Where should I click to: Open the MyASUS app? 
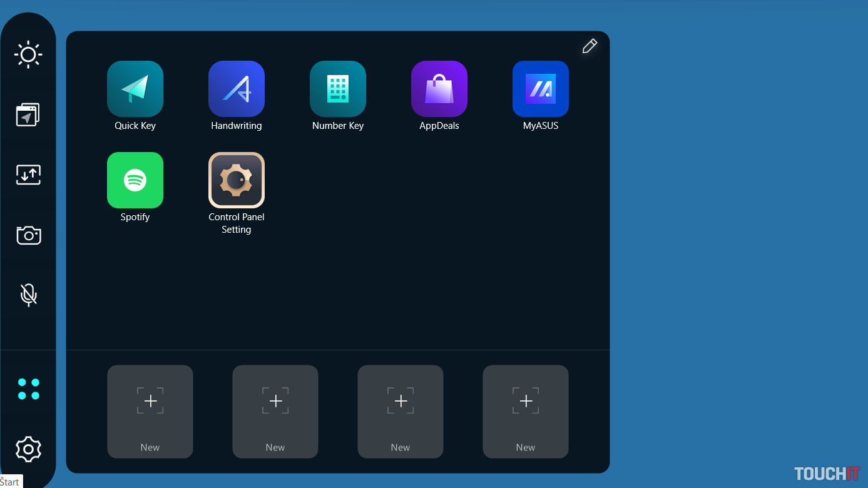541,89
